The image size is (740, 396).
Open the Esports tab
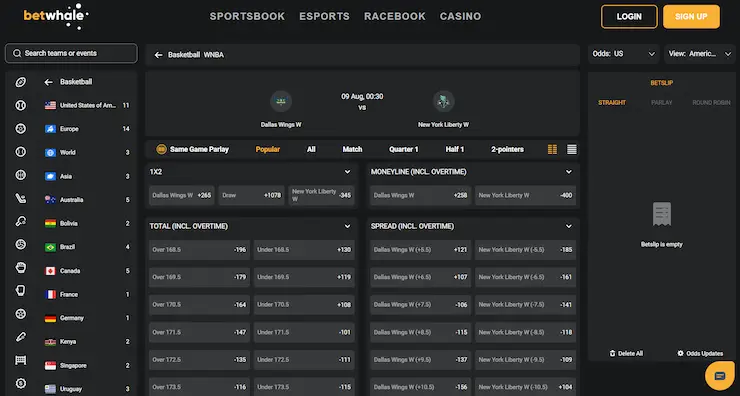point(324,17)
